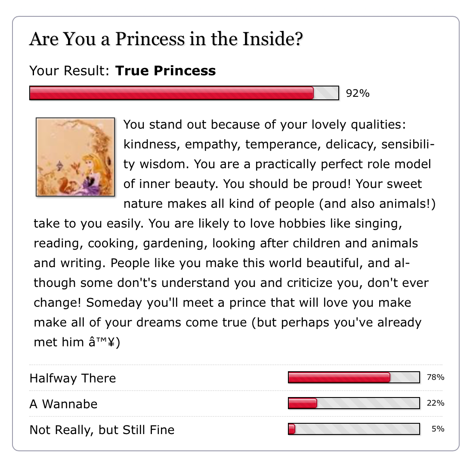
Task: Click the Halfway There progress bar
Action: 353,378
